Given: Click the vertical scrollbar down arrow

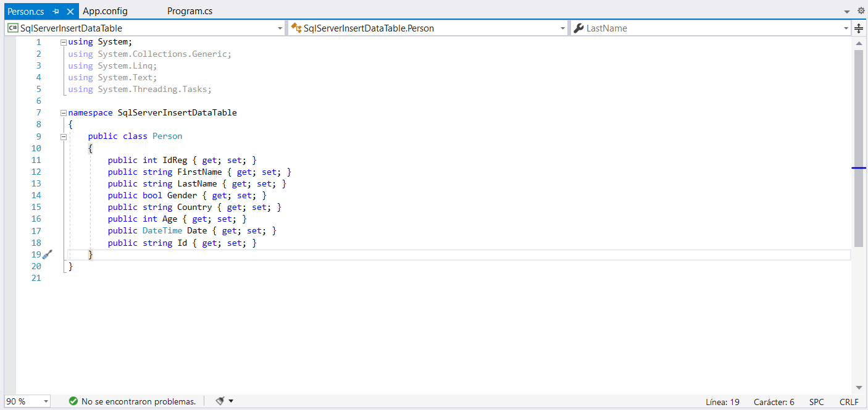Looking at the screenshot, I should click(x=858, y=388).
